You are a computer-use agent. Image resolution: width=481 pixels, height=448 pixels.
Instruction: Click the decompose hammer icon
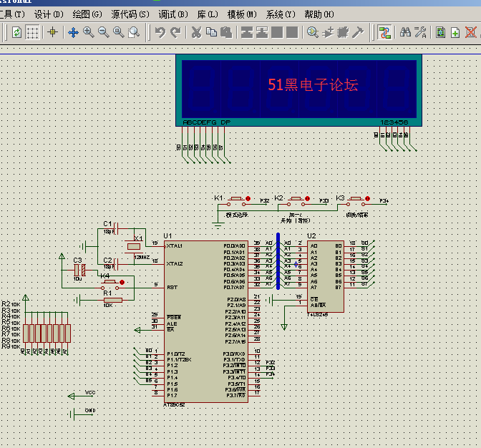pyautogui.click(x=358, y=32)
